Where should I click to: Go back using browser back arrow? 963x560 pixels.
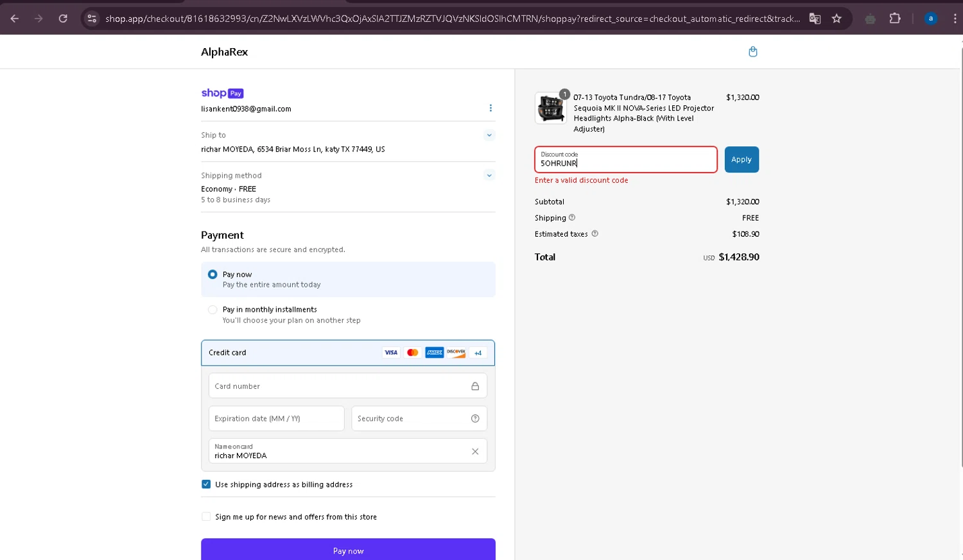coord(14,19)
